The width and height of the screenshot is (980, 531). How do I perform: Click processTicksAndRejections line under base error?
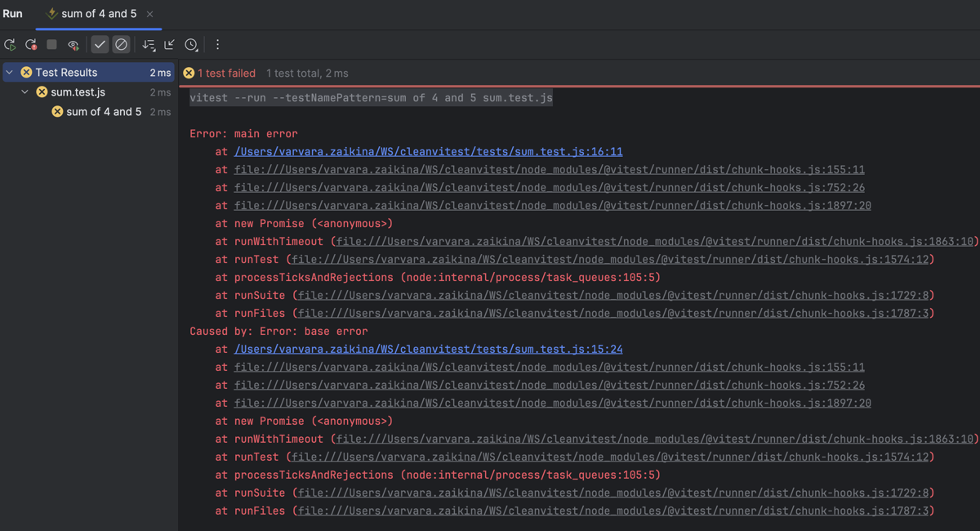[438, 475]
